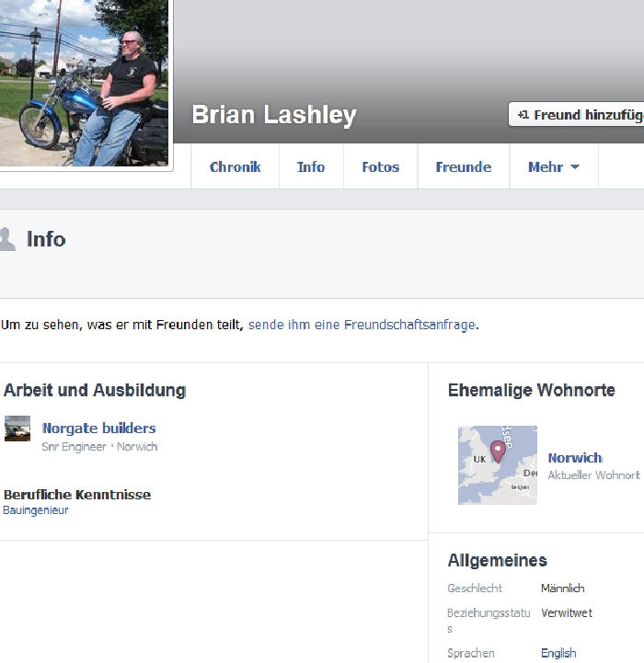Click sende ihm eine Freundschaftsanfrage link
Image resolution: width=644 pixels, height=663 pixels.
pos(362,325)
